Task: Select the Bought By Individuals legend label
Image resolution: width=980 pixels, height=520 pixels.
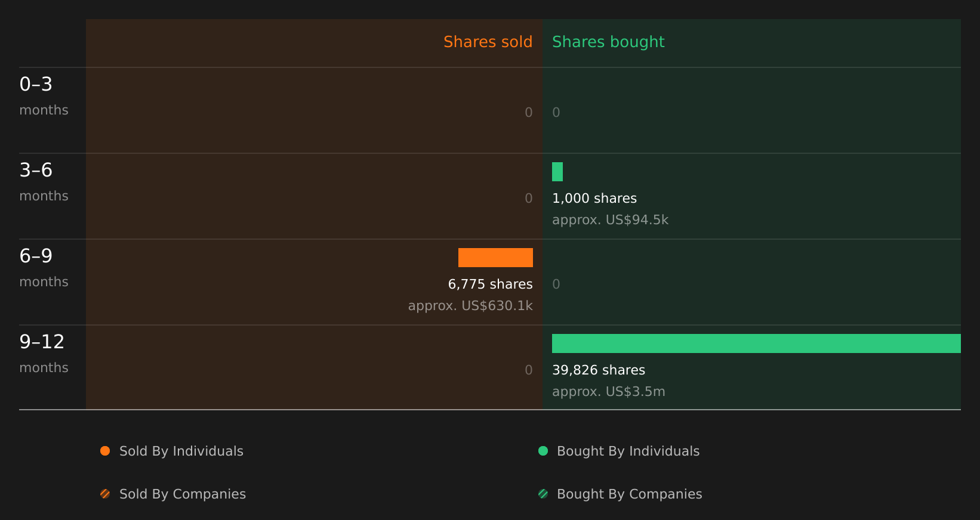Action: pos(628,451)
